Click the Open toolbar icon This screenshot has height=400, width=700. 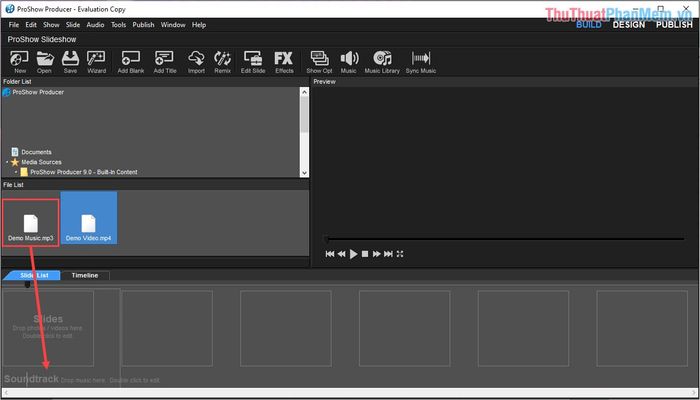44,62
